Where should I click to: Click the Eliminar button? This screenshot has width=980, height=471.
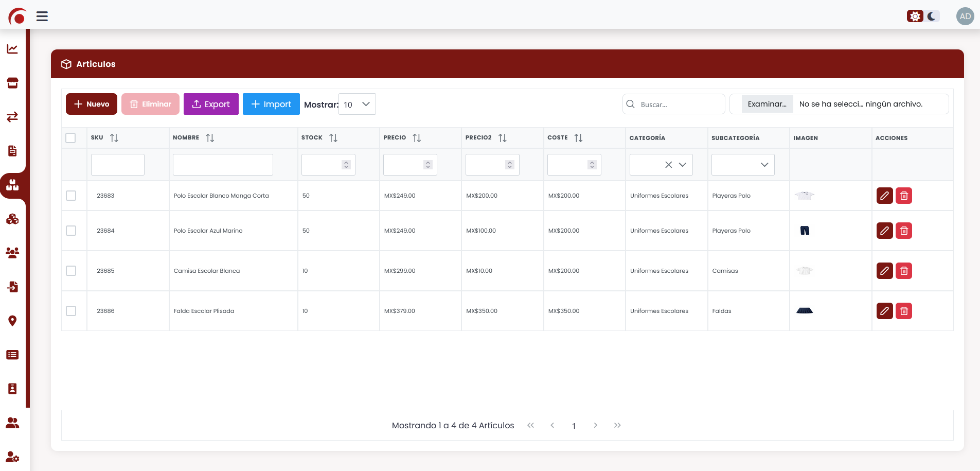coord(150,104)
